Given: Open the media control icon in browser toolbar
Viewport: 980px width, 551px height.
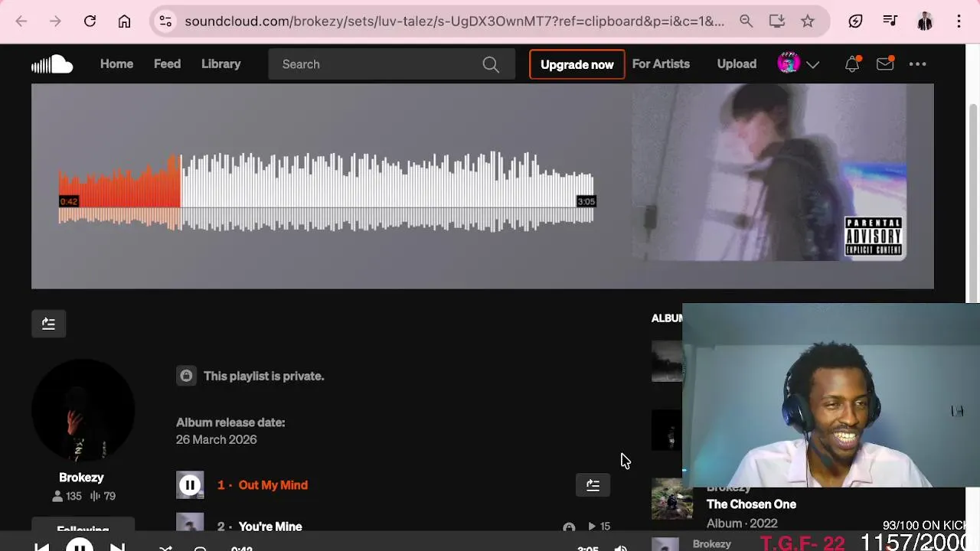Looking at the screenshot, I should pyautogui.click(x=890, y=21).
